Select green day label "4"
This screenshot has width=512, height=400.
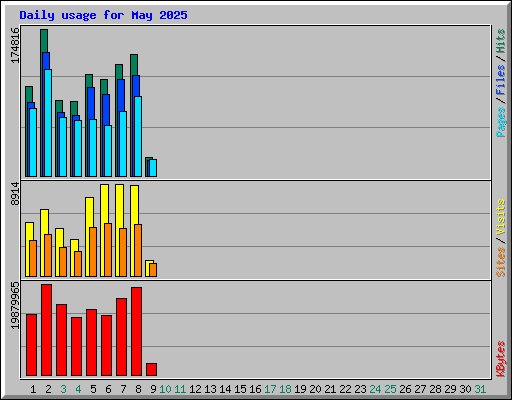[78, 389]
